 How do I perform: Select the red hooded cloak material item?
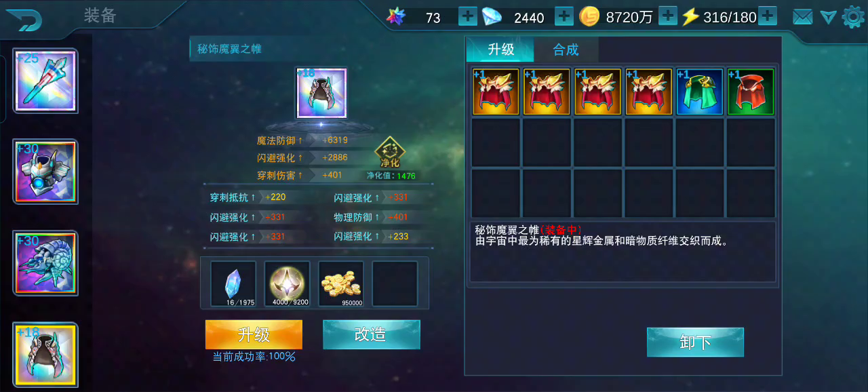click(x=750, y=92)
